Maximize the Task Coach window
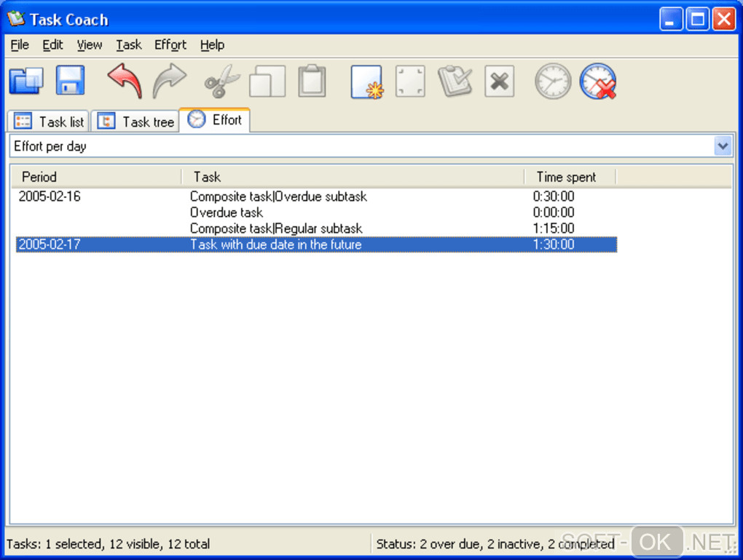The height and width of the screenshot is (560, 743). click(698, 19)
